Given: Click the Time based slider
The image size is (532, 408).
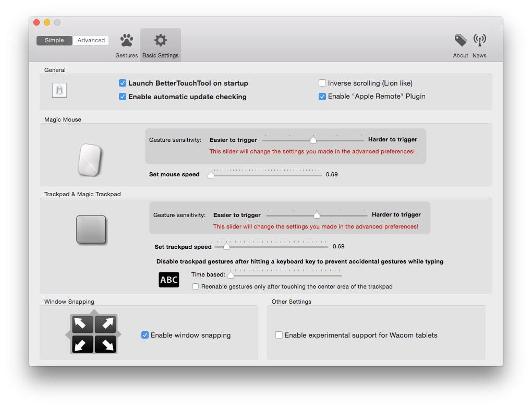Looking at the screenshot, I should pyautogui.click(x=285, y=274).
